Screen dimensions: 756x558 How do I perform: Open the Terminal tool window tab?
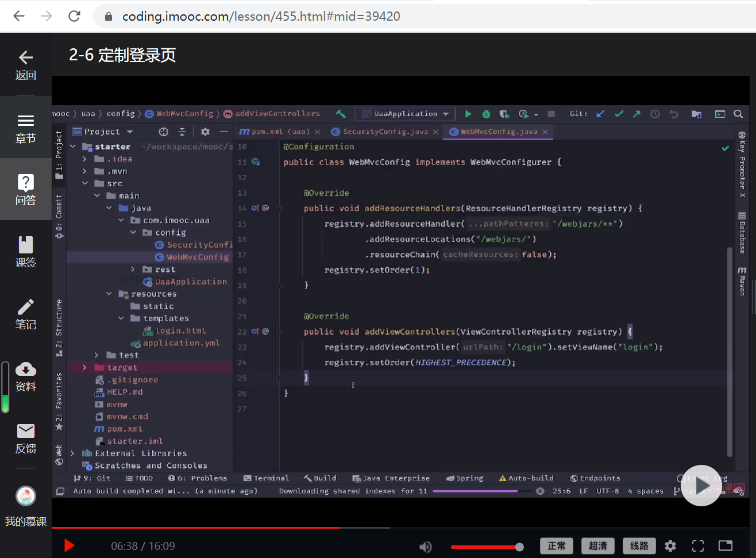coord(266,478)
